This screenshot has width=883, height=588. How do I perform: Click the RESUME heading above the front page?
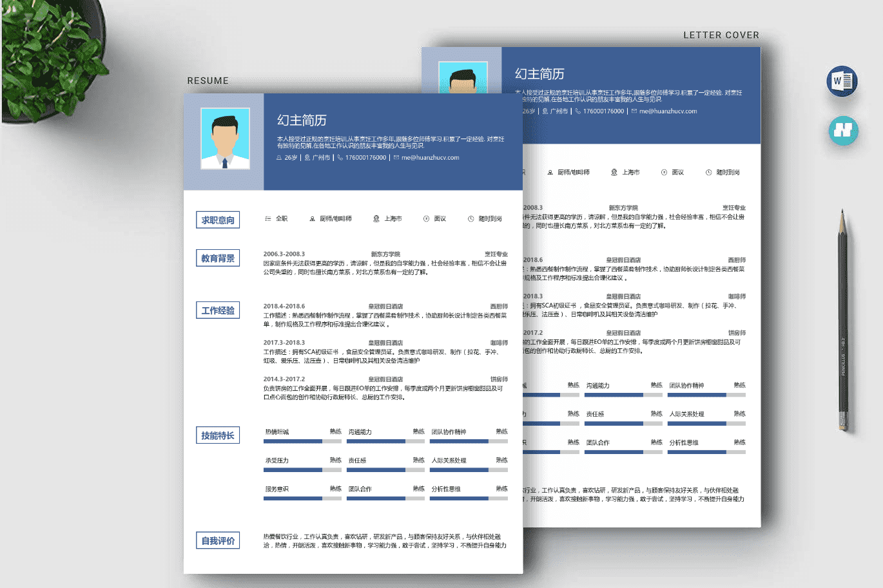[208, 81]
